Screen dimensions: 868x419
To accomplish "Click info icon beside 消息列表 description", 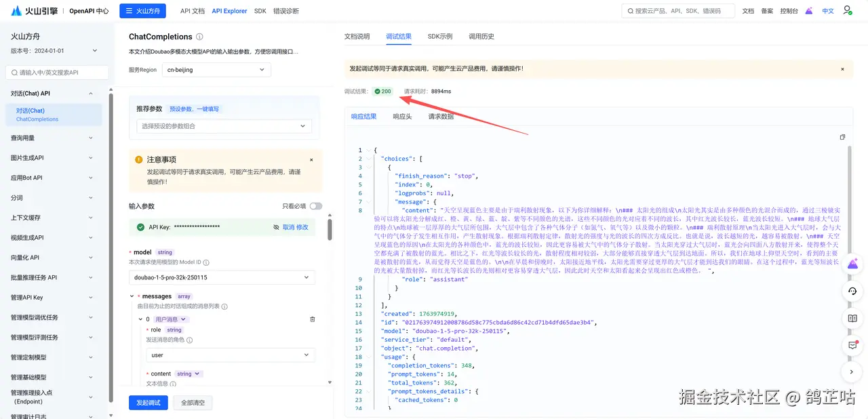I will (224, 306).
